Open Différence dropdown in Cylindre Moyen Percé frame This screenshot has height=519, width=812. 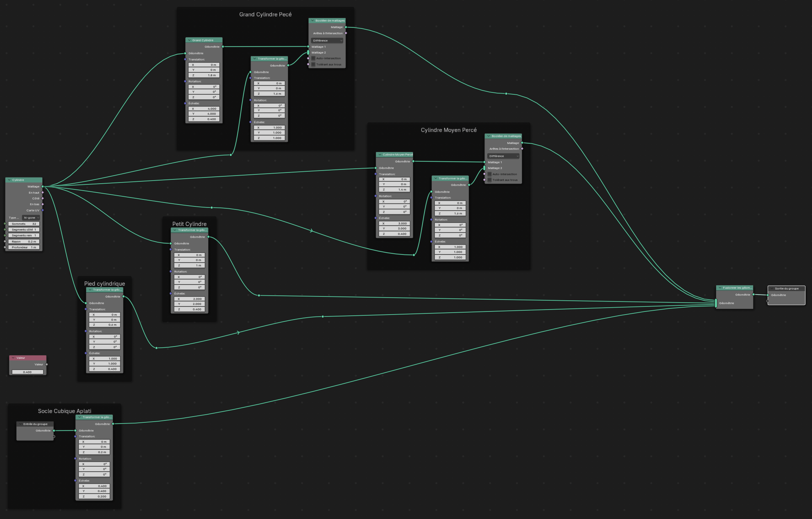click(503, 156)
